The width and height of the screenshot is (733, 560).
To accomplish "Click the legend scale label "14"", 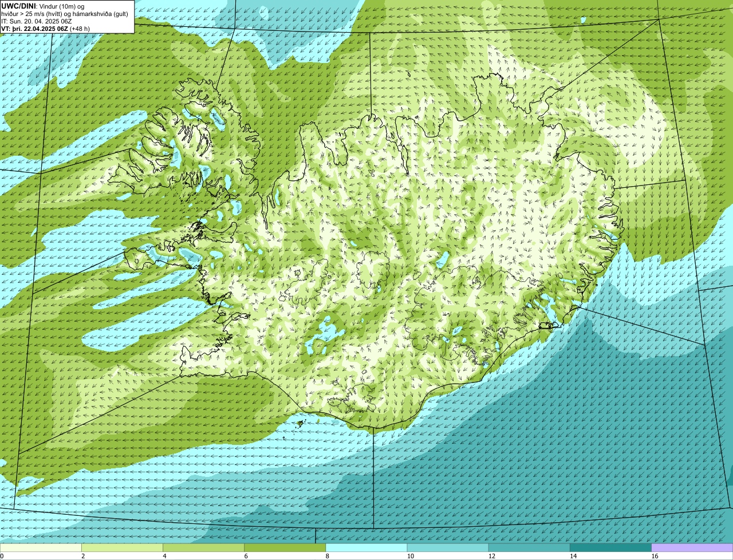I will point(573,556).
